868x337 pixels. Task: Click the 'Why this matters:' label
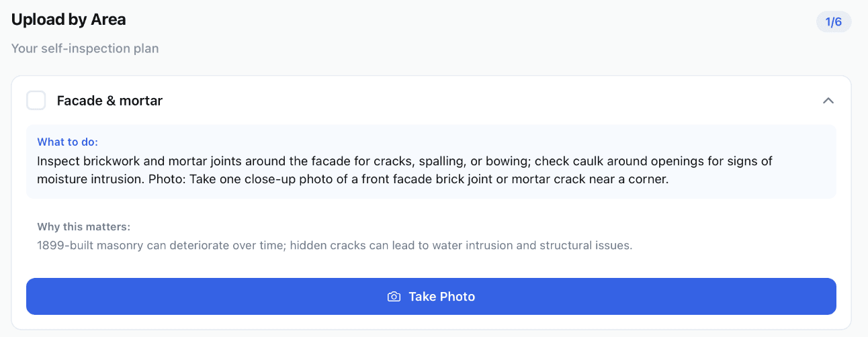(84, 226)
